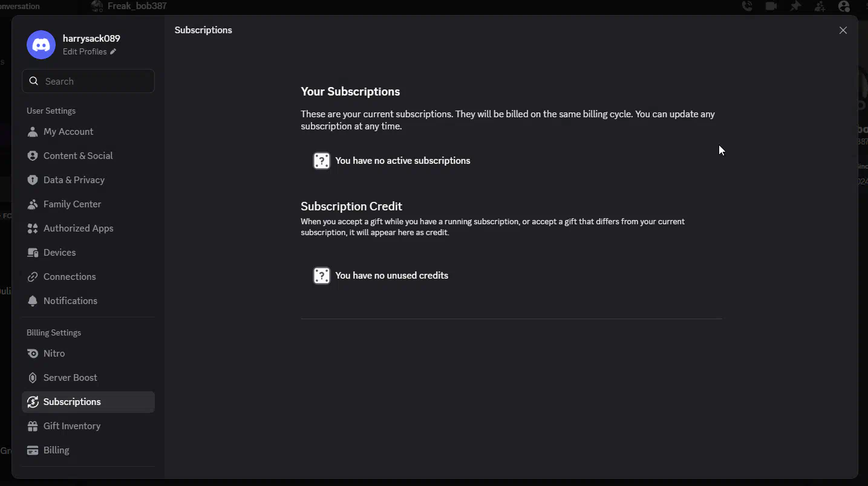Click the Edit Profiles link
This screenshot has width=868, height=486.
pos(85,52)
